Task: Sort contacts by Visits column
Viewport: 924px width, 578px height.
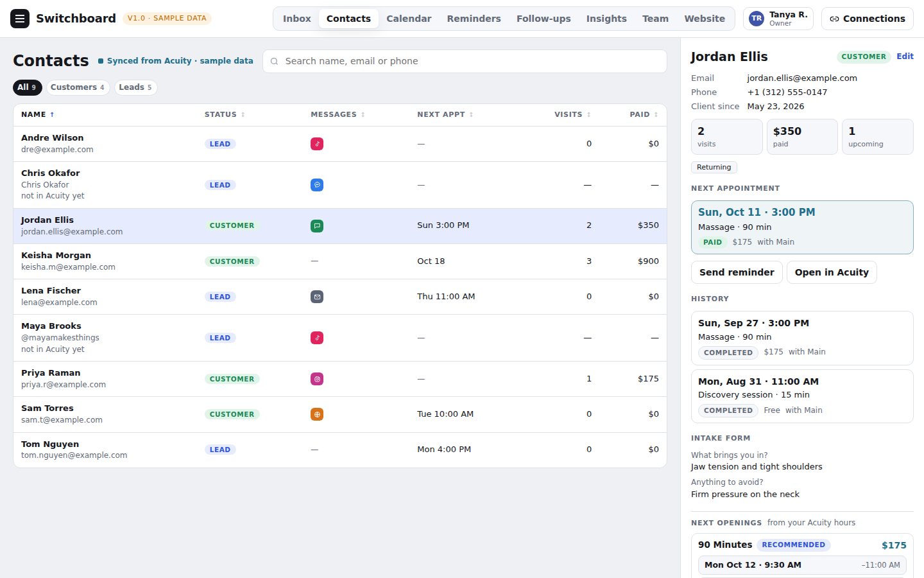Action: [572, 114]
